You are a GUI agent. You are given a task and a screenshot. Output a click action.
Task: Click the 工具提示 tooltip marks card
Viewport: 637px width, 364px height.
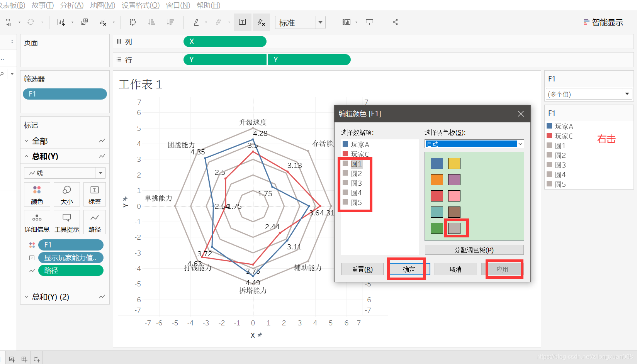(x=67, y=222)
